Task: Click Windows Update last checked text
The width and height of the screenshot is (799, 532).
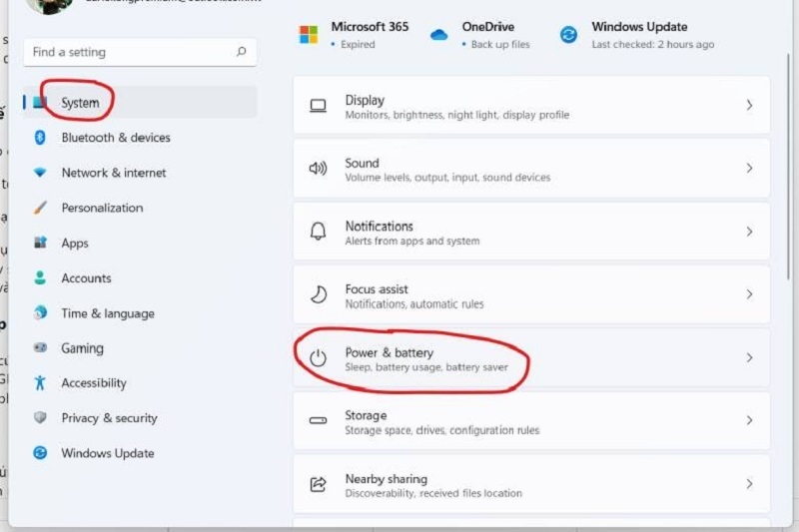Action: [653, 44]
